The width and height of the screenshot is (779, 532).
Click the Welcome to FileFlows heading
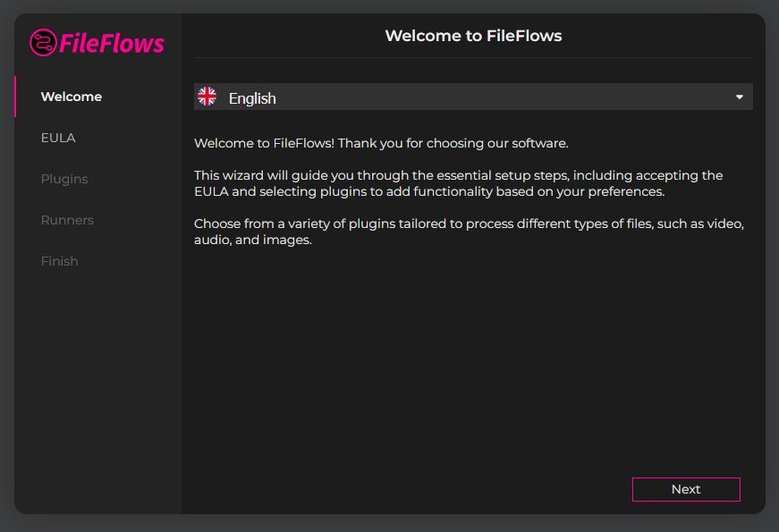[473, 36]
